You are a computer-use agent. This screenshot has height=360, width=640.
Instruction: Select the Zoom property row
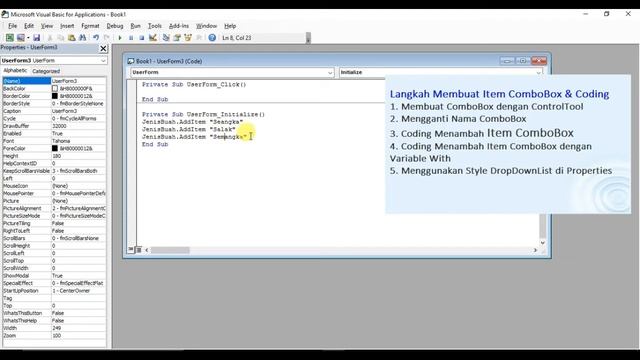[x=54, y=336]
